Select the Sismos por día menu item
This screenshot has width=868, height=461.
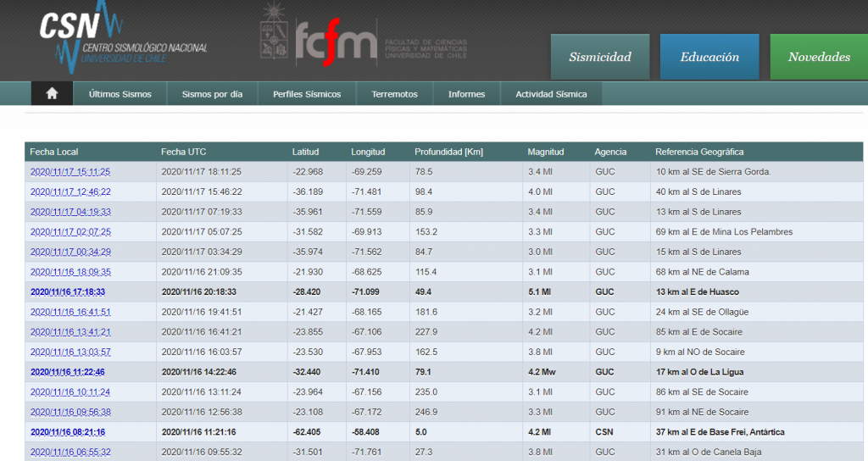click(212, 94)
